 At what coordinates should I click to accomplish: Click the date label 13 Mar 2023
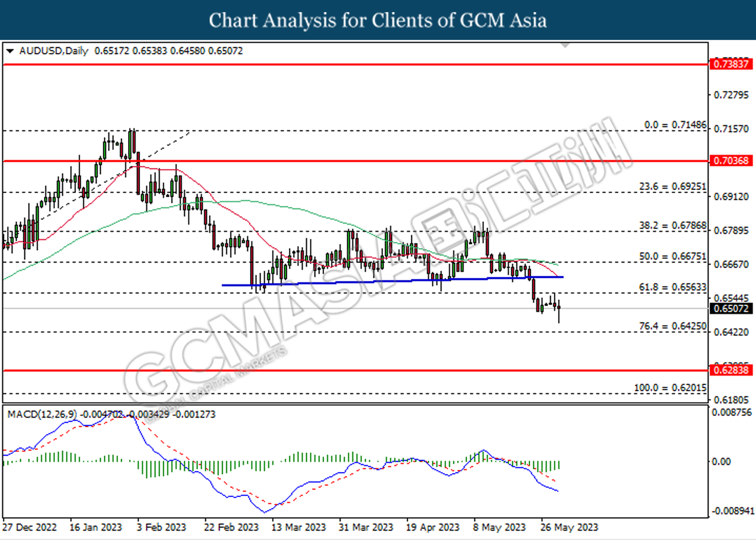click(x=298, y=527)
